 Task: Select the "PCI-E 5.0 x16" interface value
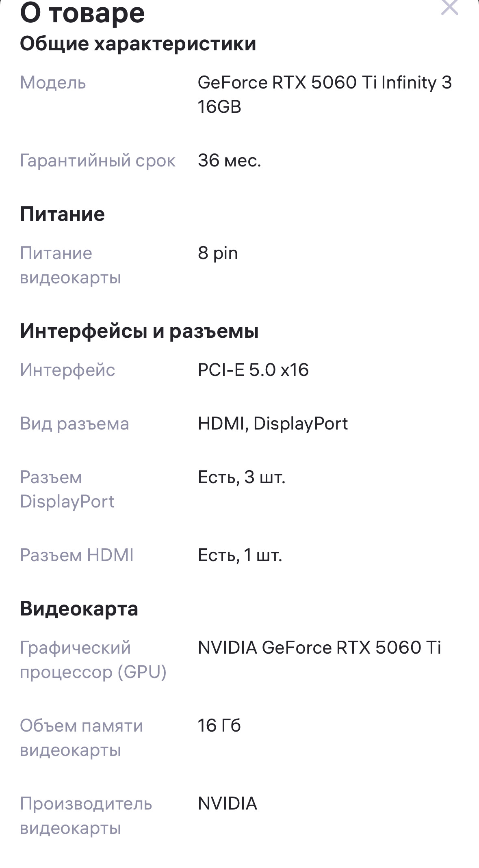click(253, 370)
